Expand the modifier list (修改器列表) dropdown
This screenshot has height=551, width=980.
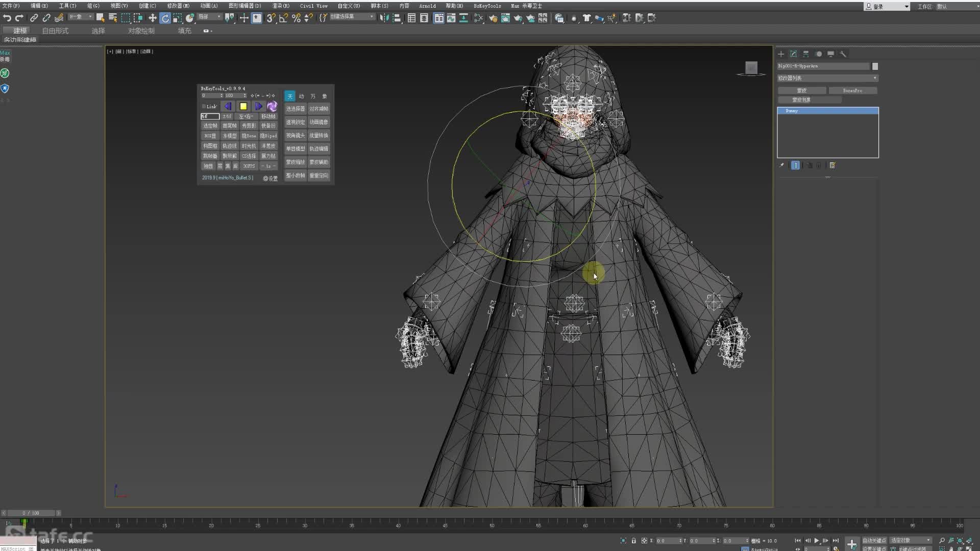click(x=827, y=78)
